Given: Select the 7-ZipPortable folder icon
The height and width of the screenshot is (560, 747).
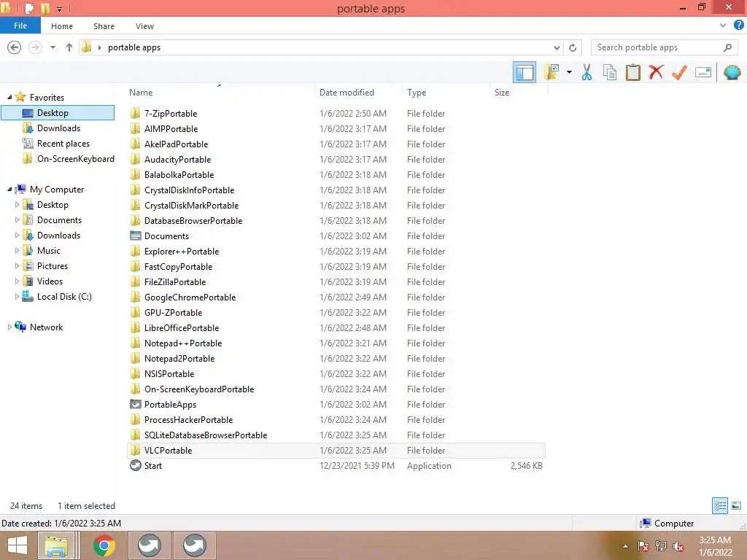Looking at the screenshot, I should pos(135,113).
